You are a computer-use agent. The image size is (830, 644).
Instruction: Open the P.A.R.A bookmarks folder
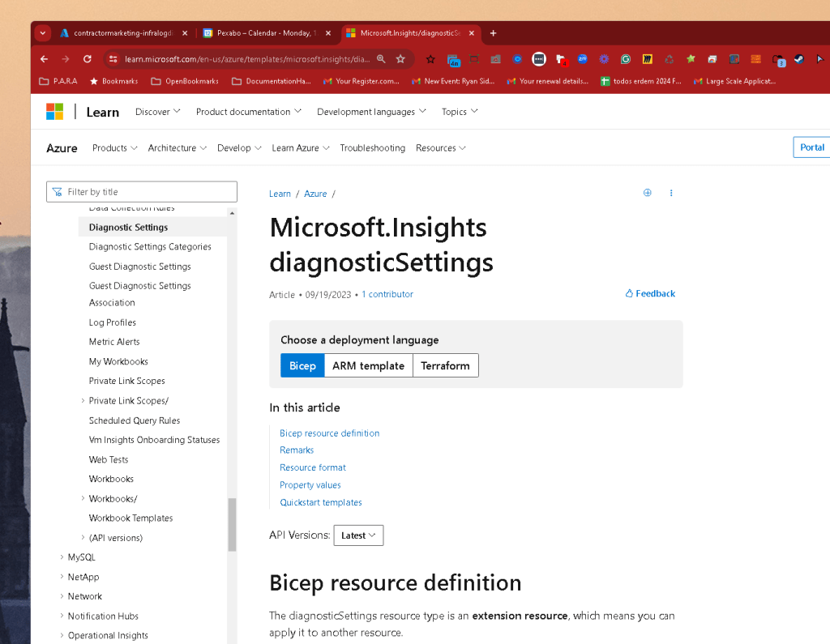pos(58,81)
